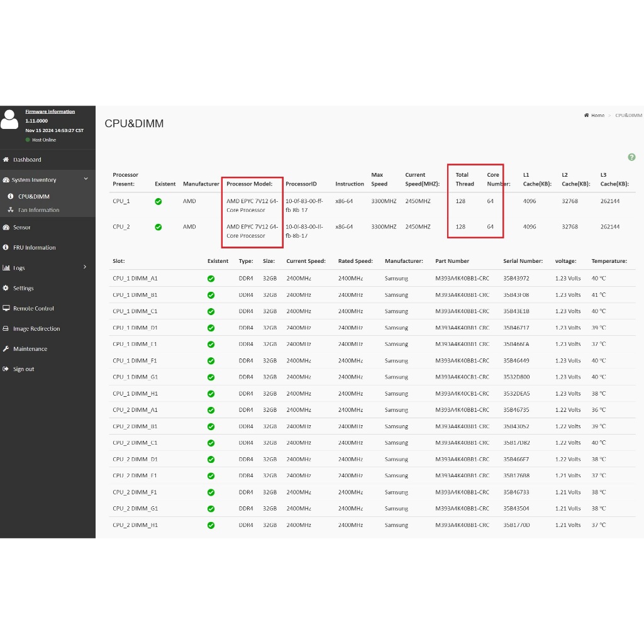Open the Image Redirection page

coord(36,329)
